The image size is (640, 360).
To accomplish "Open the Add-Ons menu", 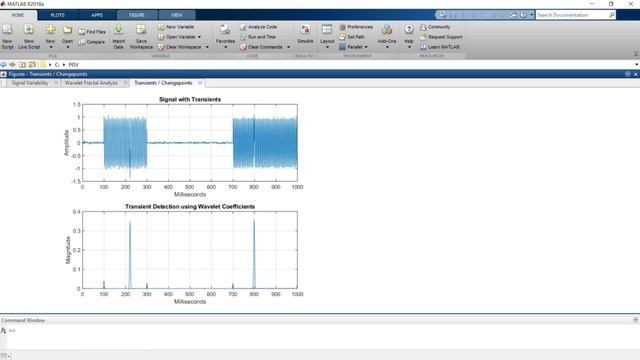I will (x=387, y=36).
